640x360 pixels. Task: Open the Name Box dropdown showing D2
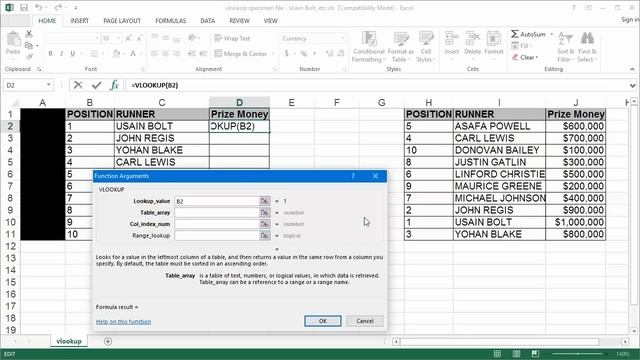(49, 85)
